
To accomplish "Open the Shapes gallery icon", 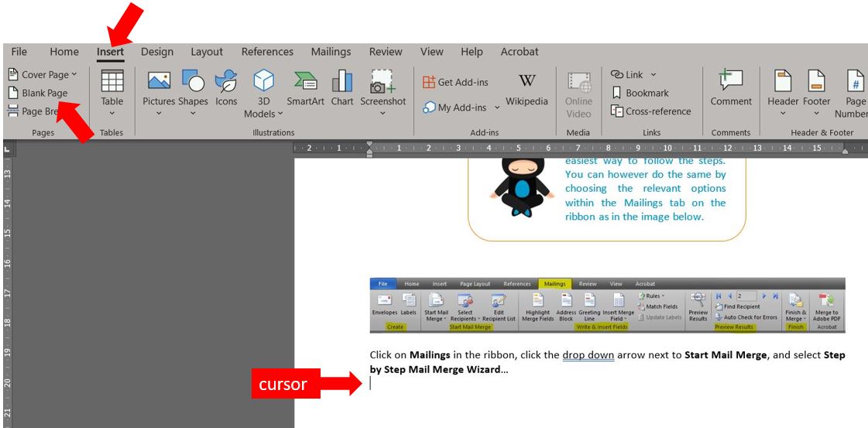I will point(193,81).
